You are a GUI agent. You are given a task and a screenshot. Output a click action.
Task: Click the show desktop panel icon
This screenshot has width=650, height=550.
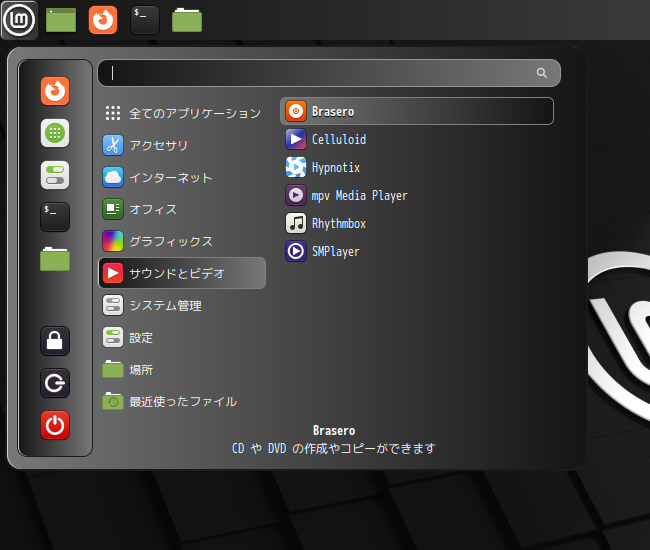pos(61,20)
